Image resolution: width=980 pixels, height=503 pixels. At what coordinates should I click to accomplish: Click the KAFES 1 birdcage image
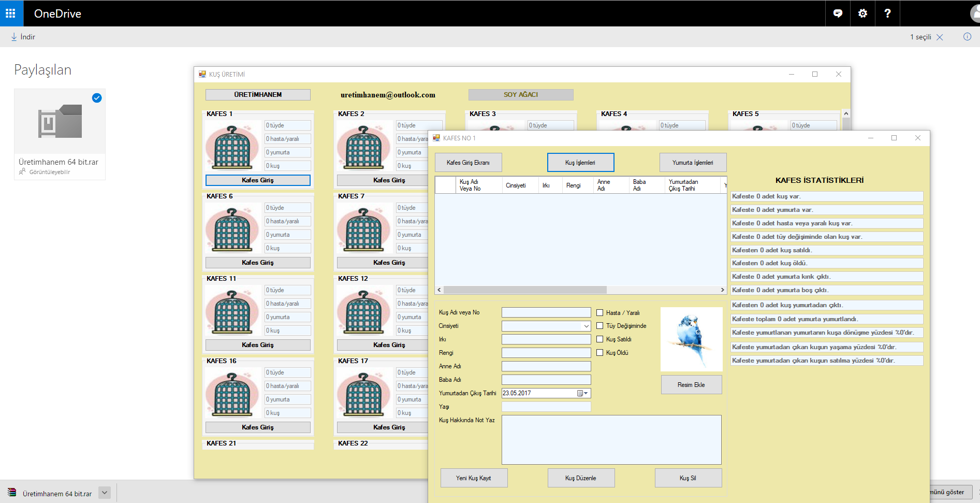pyautogui.click(x=232, y=147)
